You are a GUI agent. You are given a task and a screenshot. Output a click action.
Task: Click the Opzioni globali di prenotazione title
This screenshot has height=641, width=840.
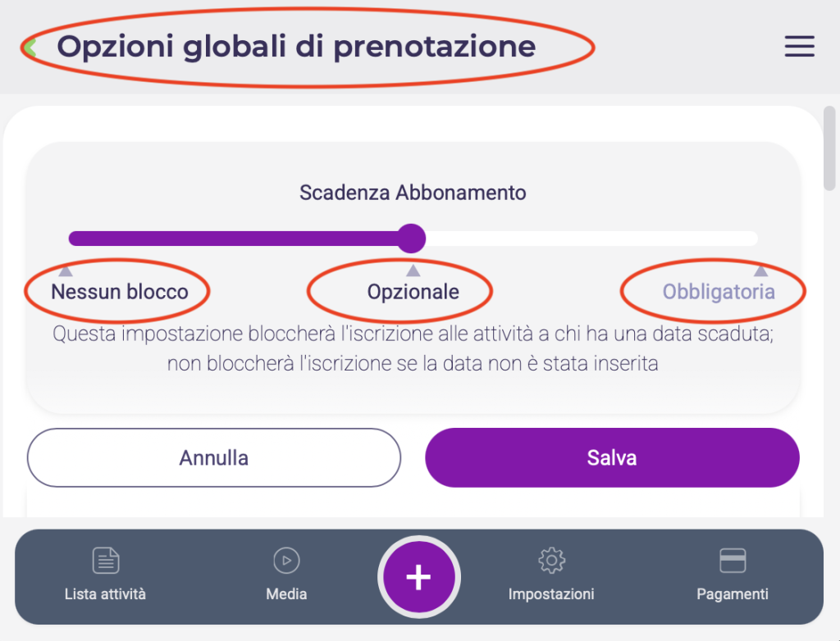click(x=295, y=47)
